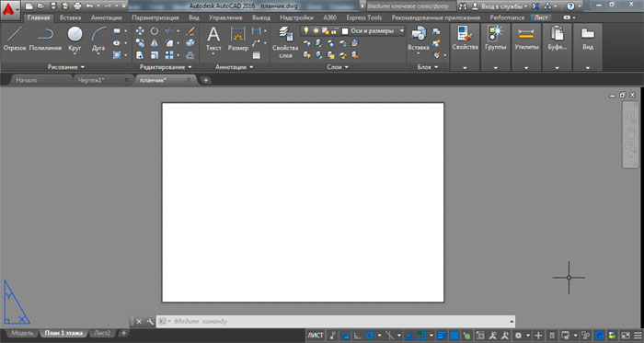Switch to the Начало file tab
The height and width of the screenshot is (343, 644).
tap(27, 80)
